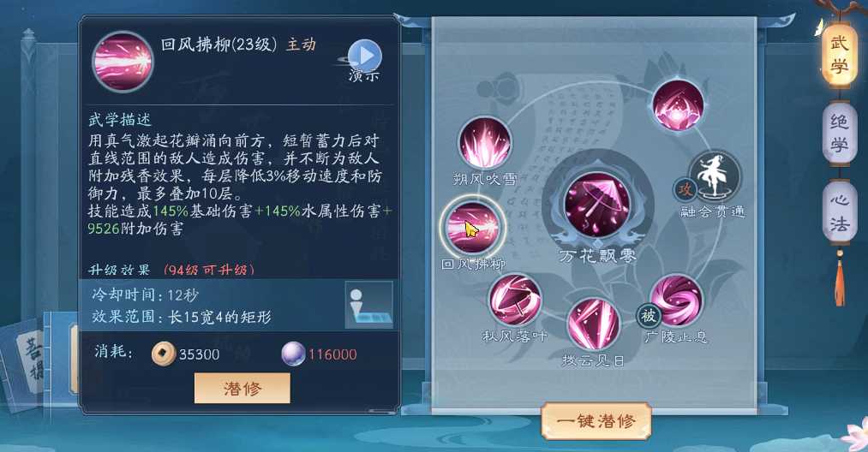Click the 攻 attack badge near 融会贯通
This screenshot has height=452, width=868.
point(685,190)
